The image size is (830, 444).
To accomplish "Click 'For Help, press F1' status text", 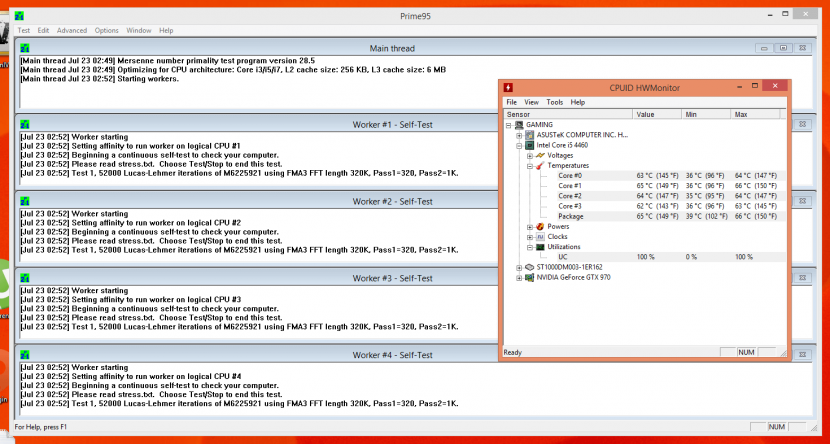I will click(x=41, y=427).
